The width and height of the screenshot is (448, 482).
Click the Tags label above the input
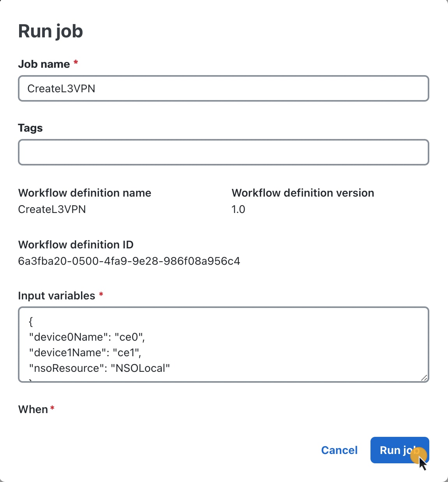30,128
